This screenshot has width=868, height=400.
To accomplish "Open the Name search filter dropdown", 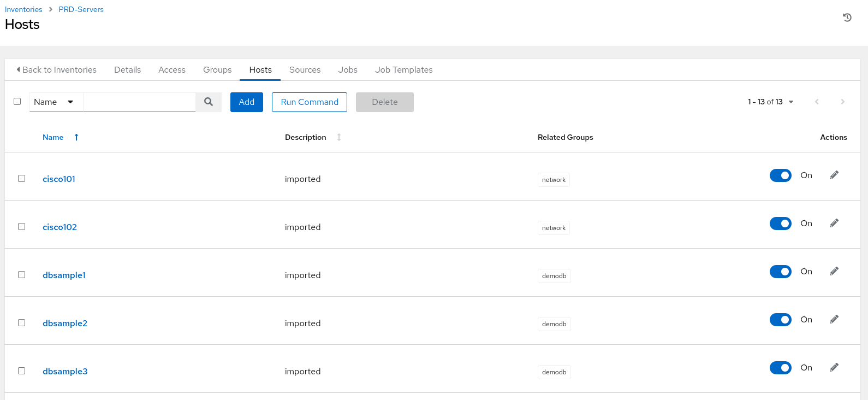I will coord(56,102).
